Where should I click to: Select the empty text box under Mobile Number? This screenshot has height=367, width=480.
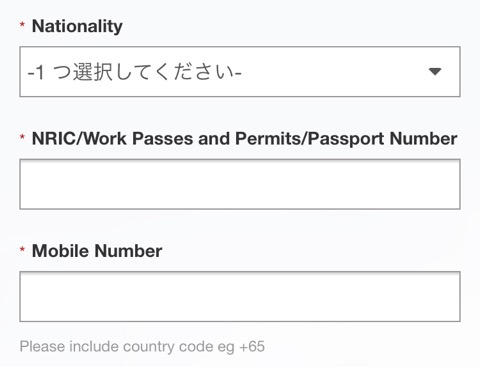pyautogui.click(x=240, y=296)
